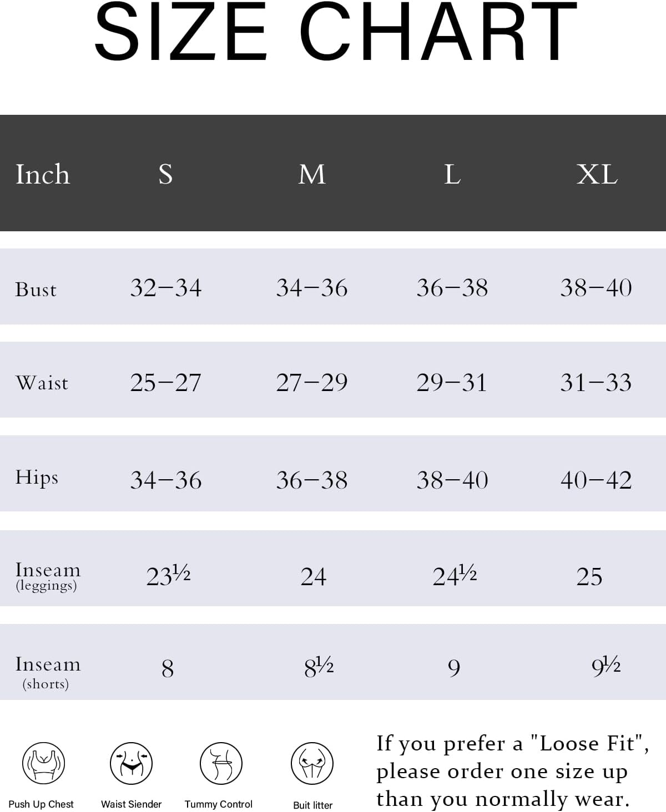Click the Waist row label
Image resolution: width=666 pixels, height=812 pixels.
(x=42, y=383)
